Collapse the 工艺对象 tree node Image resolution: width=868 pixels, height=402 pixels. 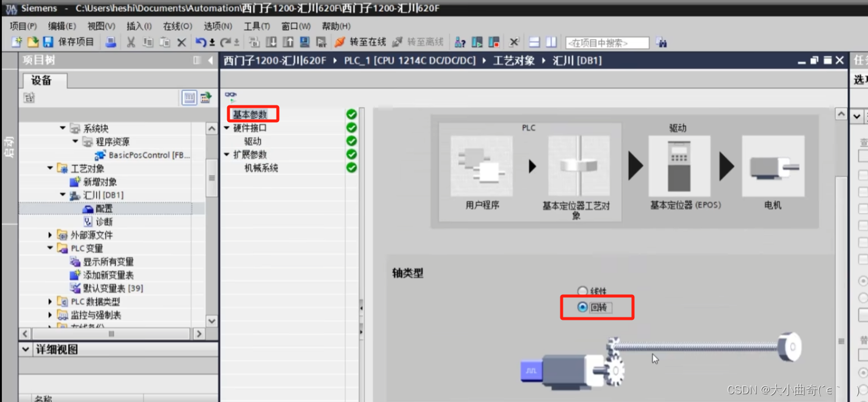(x=50, y=169)
